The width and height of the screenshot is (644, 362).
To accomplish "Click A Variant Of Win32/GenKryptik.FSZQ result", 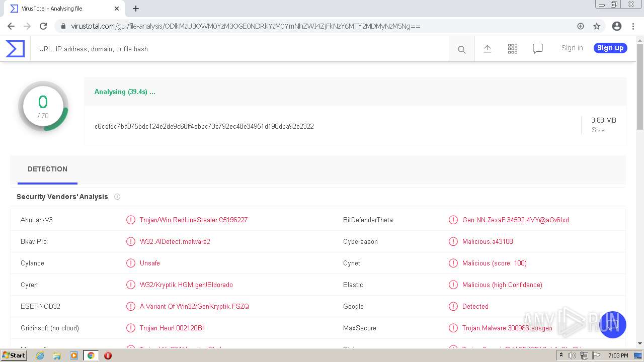I will pos(194,306).
